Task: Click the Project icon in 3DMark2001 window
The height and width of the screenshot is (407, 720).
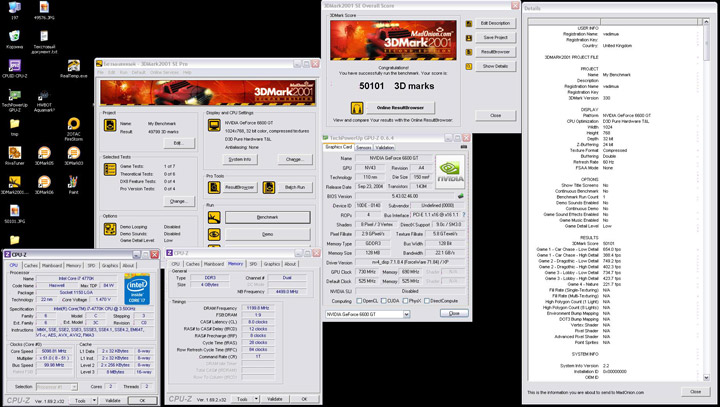Action: pyautogui.click(x=110, y=125)
